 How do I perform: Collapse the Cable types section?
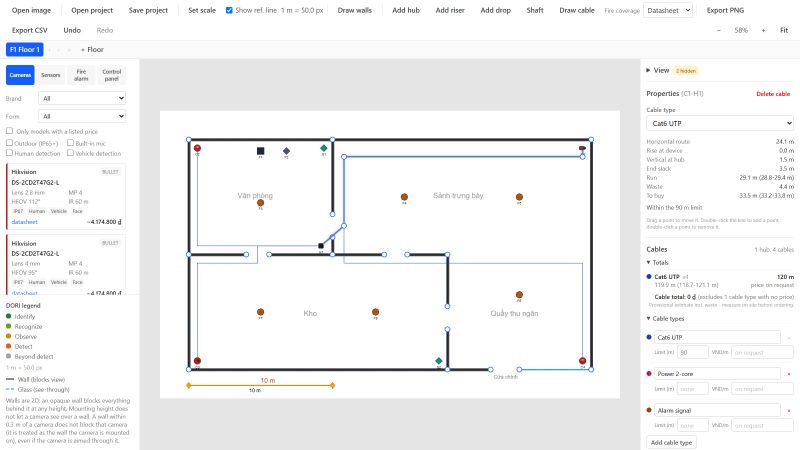click(x=665, y=318)
